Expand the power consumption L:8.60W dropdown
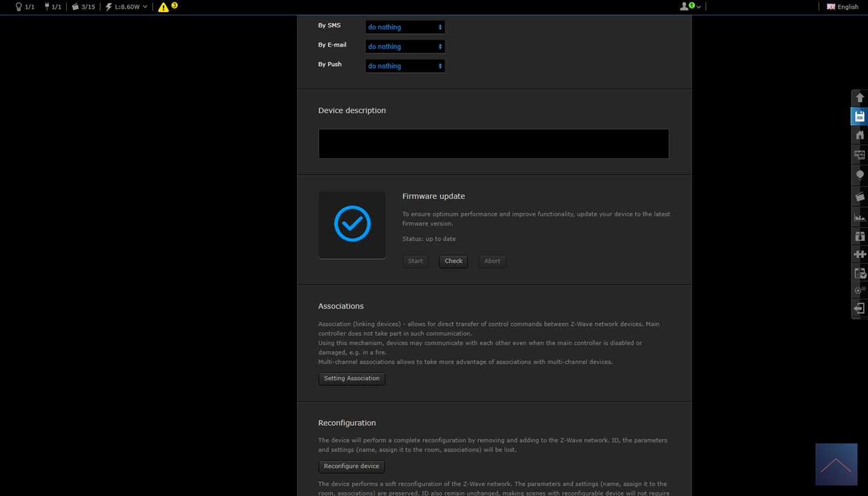 (126, 7)
